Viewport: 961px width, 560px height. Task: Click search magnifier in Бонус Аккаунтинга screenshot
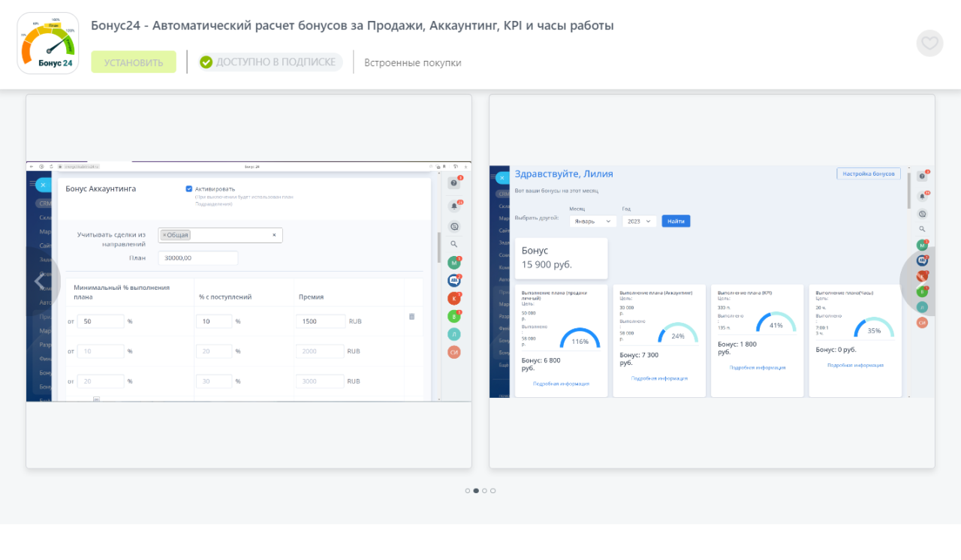[x=453, y=244]
